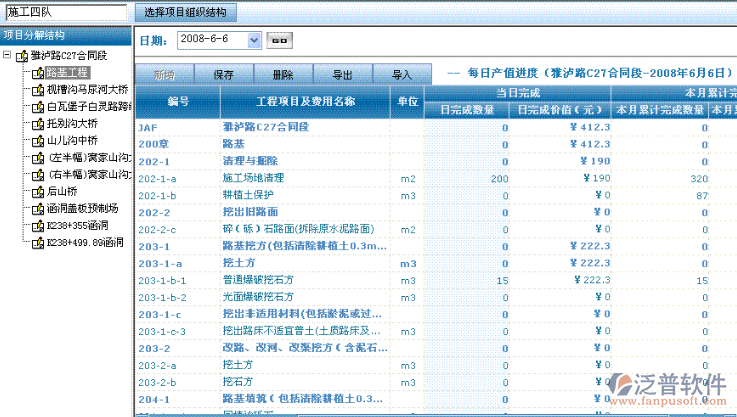Screen dimensions: 737x417
Task: Click the K238+355涵洞 node icon
Action: [x=38, y=225]
